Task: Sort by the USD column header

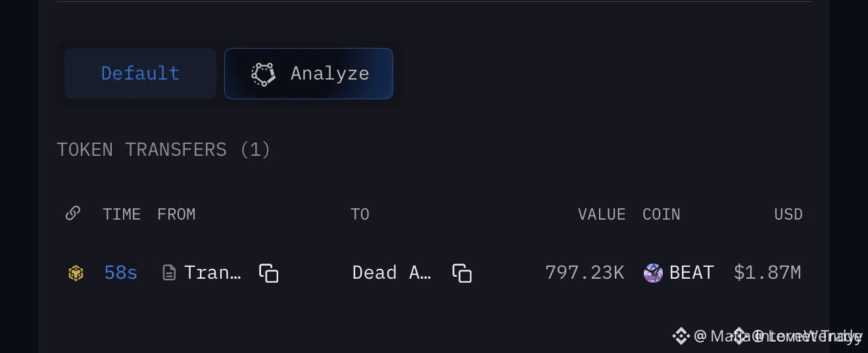Action: tap(788, 214)
